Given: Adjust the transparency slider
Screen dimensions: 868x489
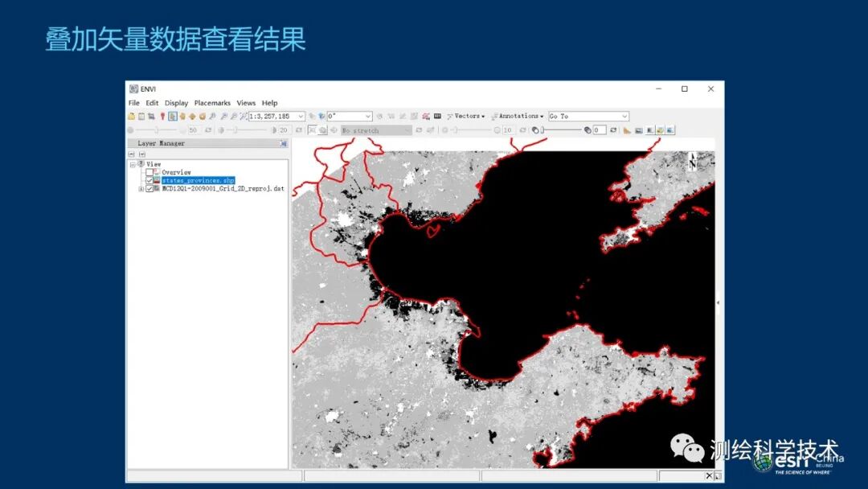Looking at the screenshot, I should pyautogui.click(x=561, y=130).
